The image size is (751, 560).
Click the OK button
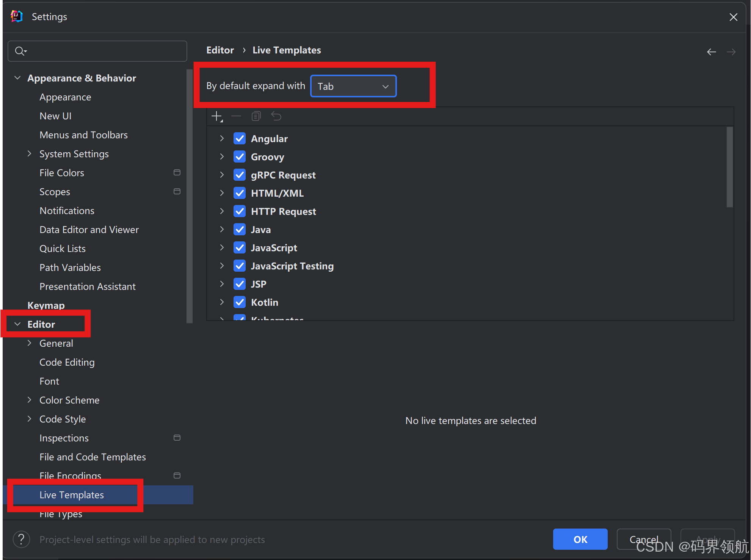[x=580, y=539]
